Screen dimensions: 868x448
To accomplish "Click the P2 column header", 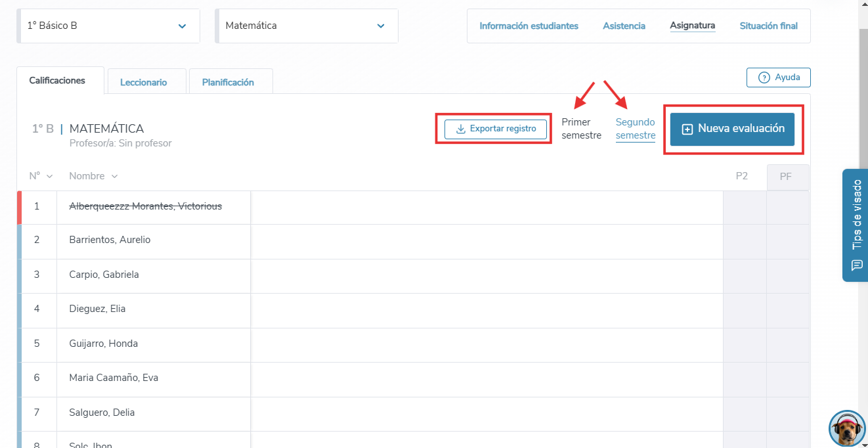I will pos(741,176).
